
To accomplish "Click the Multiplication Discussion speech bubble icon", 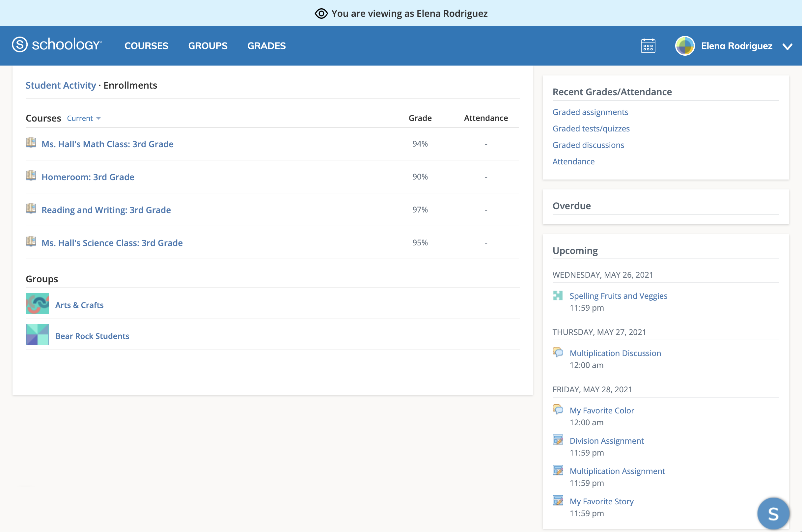I will (x=558, y=352).
